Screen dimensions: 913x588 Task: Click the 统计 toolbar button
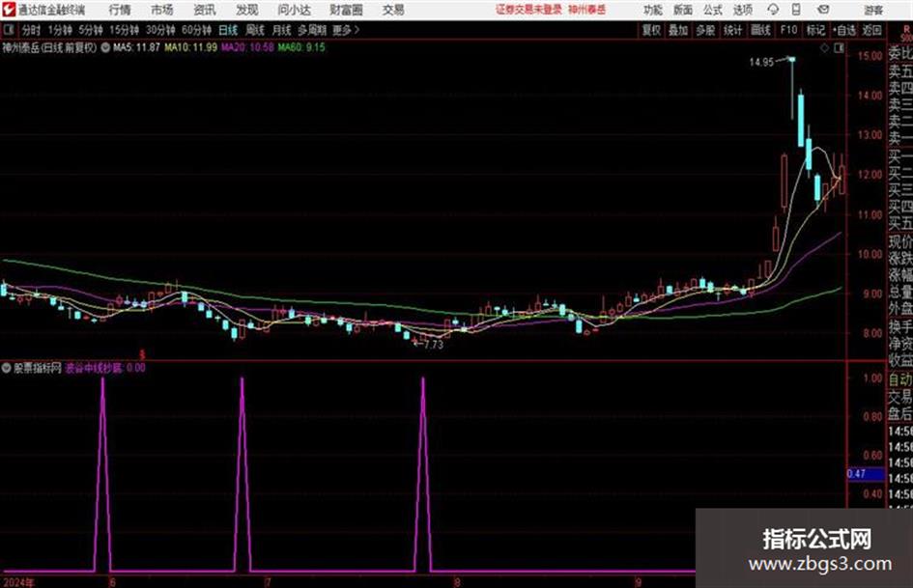(x=733, y=30)
